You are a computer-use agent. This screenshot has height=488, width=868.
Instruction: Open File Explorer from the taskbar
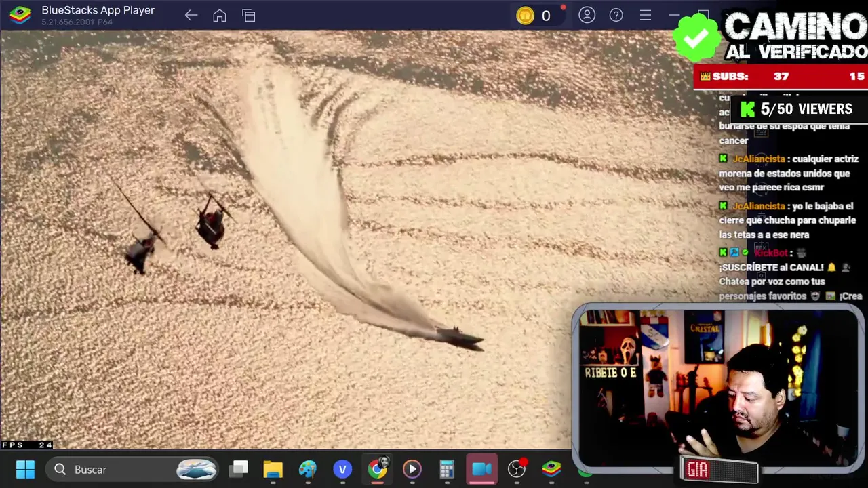click(273, 469)
